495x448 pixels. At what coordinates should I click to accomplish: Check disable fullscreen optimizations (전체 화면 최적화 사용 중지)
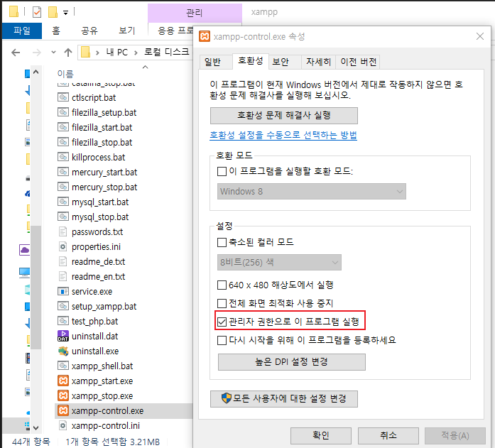222,303
